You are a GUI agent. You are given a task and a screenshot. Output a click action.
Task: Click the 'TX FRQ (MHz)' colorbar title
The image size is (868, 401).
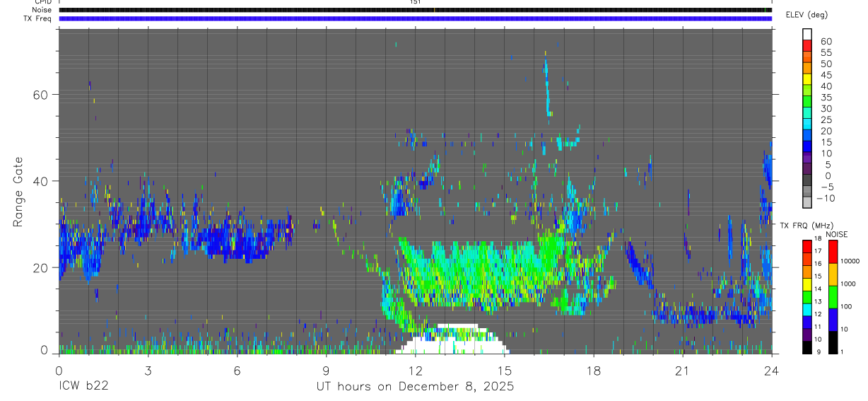click(x=806, y=225)
